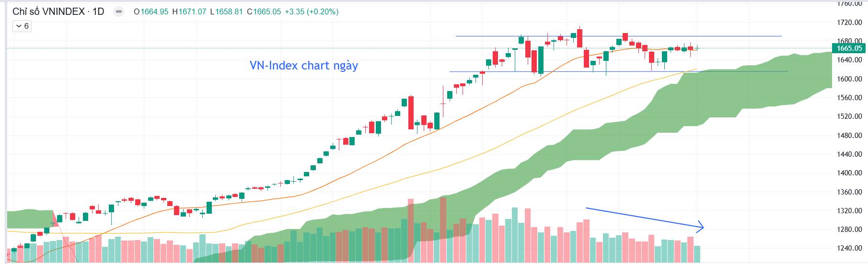The height and width of the screenshot is (264, 868).
Task: Expand the collapsed 6 indicators legend
Action: [22, 26]
